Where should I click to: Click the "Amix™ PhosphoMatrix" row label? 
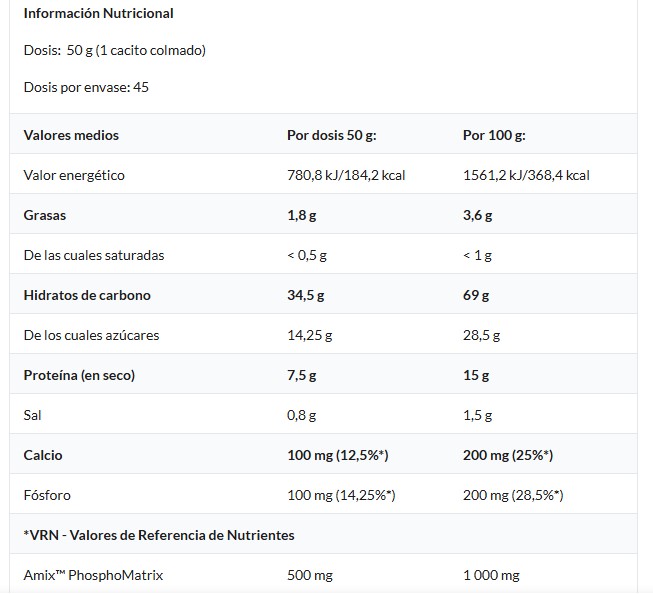(93, 575)
